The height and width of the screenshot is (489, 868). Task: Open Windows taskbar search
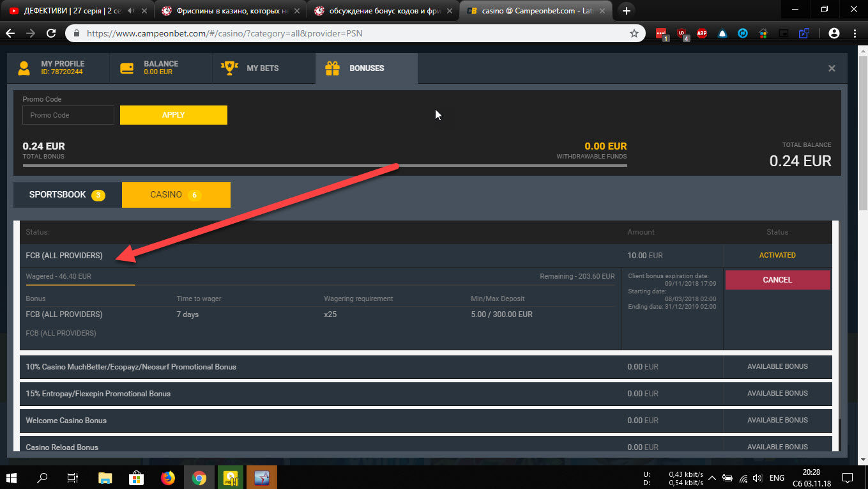[42, 477]
